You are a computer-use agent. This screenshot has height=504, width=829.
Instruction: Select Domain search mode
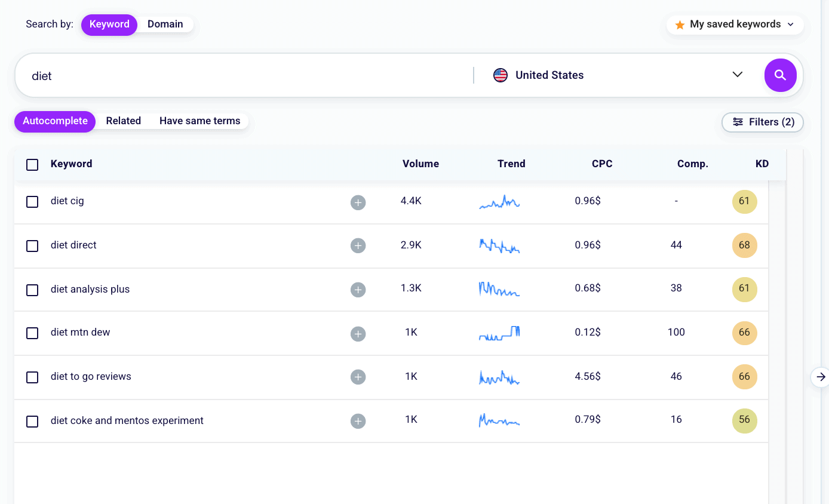click(x=165, y=24)
